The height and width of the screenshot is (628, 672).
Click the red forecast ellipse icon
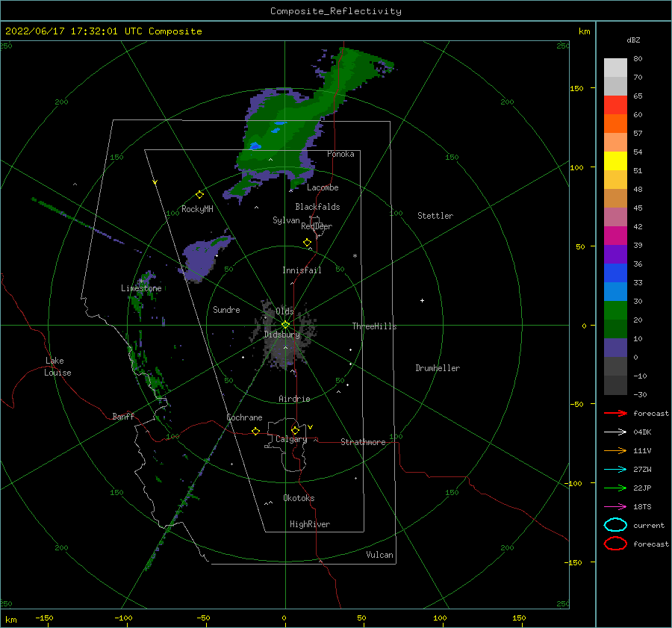[x=615, y=544]
